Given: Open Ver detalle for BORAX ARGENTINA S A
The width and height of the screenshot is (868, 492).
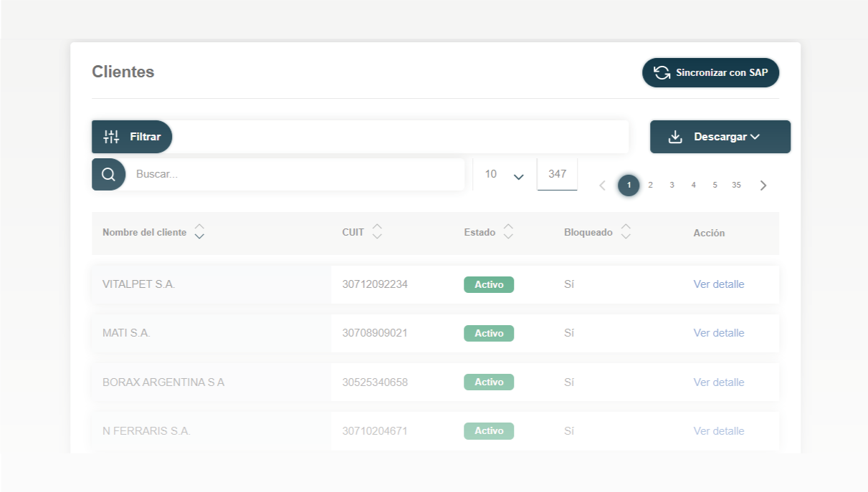Looking at the screenshot, I should pyautogui.click(x=718, y=382).
